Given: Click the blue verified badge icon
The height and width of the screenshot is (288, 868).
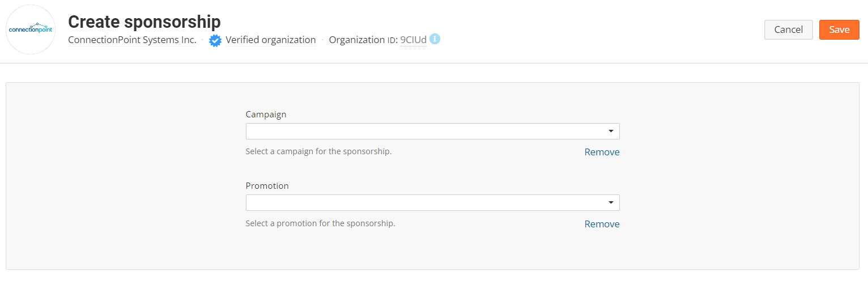Looking at the screenshot, I should 215,40.
